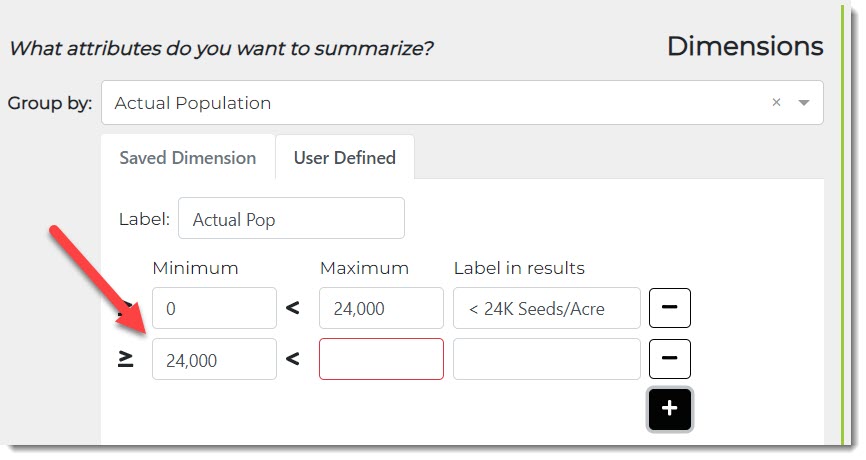
Task: Click the Dimensions heading
Action: click(745, 46)
